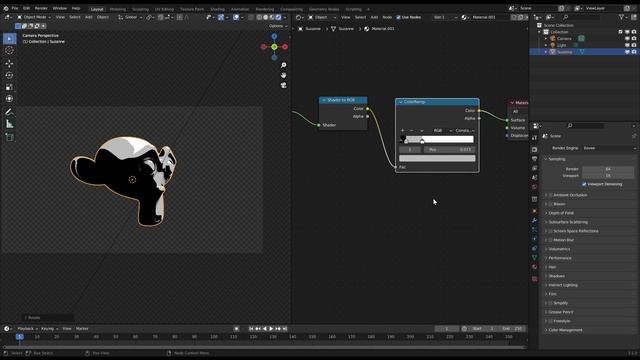Add a color stop with ColorRamp plus
The width and height of the screenshot is (640, 360).
click(x=402, y=131)
